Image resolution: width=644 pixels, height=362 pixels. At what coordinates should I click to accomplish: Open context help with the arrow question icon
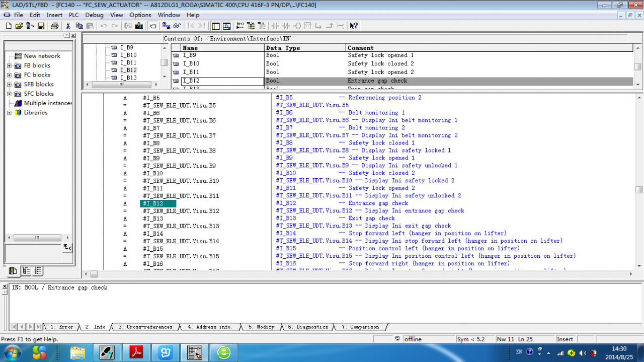(x=354, y=26)
